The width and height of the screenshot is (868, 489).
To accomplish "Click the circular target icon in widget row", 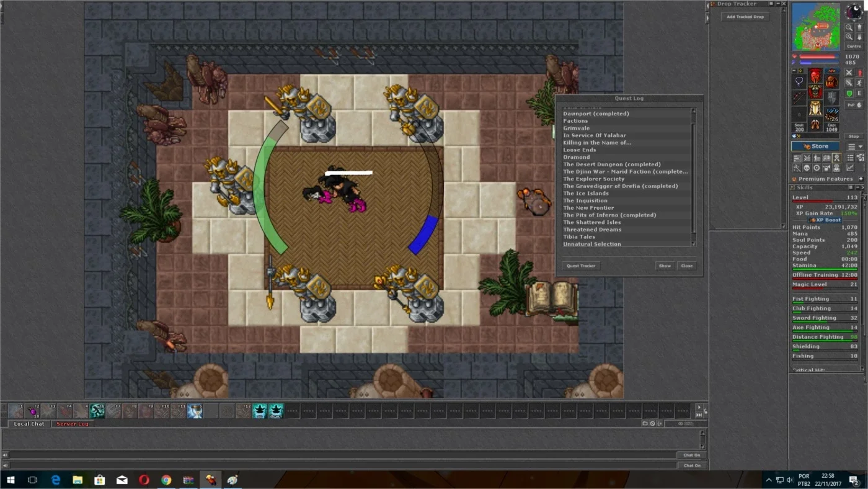I will 817,168.
